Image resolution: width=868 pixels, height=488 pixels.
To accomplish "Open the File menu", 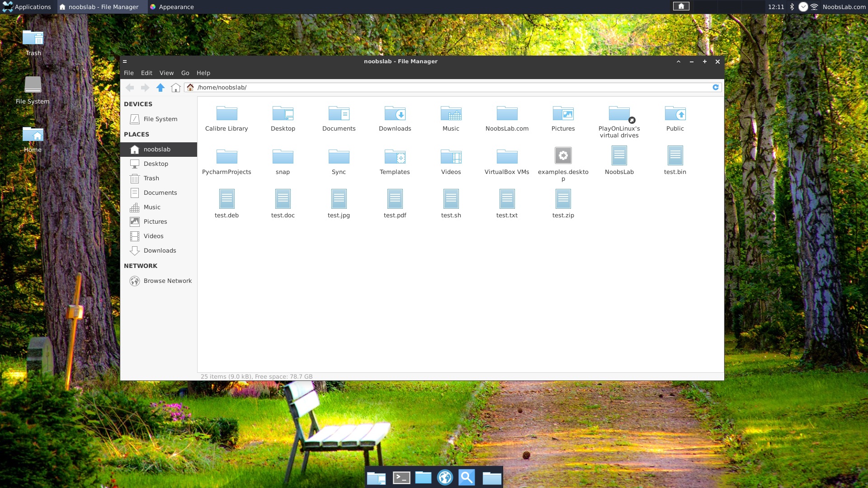I will point(129,73).
